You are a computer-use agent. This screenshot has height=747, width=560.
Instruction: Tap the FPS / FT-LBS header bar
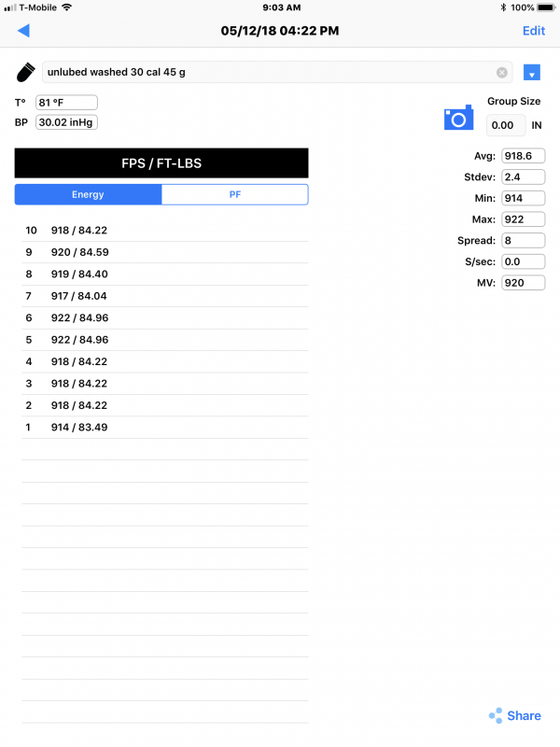pos(161,162)
